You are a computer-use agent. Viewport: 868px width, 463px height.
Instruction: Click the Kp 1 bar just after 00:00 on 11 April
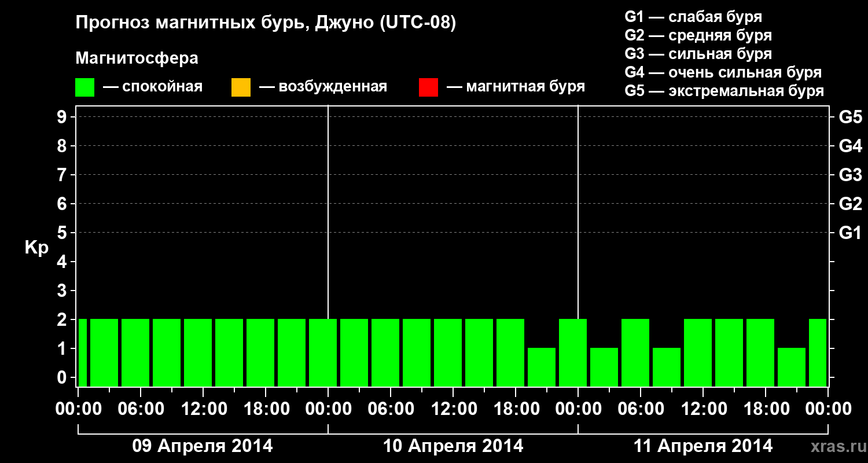tap(604, 367)
